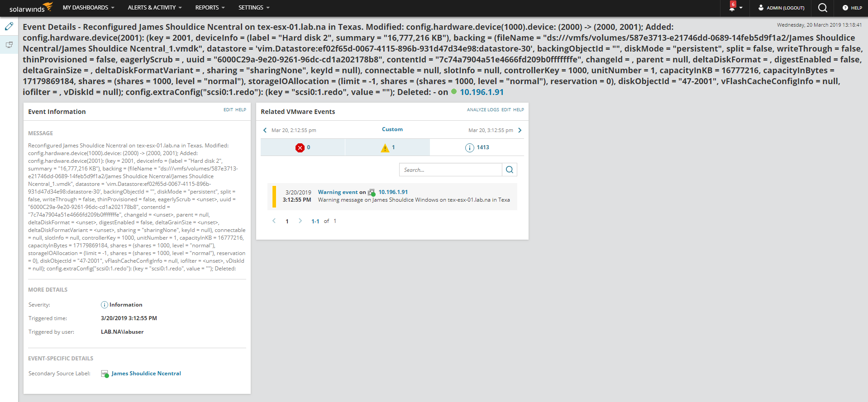Click the host icon next to 10.196.1.91

coord(372,193)
